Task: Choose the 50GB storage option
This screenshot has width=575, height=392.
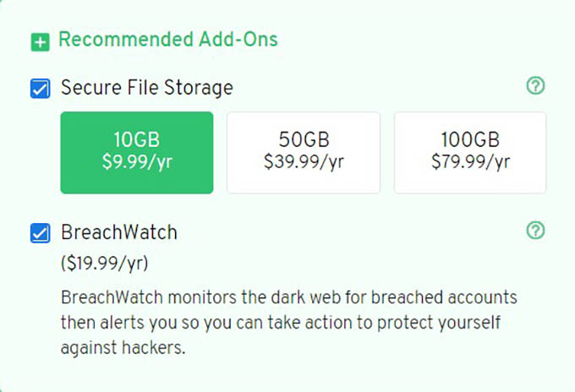Action: pyautogui.click(x=304, y=152)
